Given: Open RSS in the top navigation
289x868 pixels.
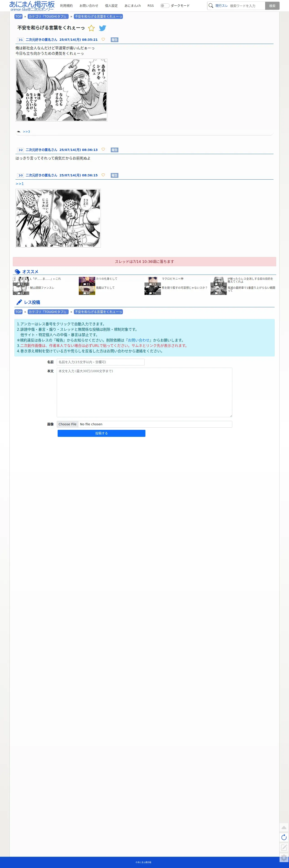Looking at the screenshot, I should (x=151, y=6).
